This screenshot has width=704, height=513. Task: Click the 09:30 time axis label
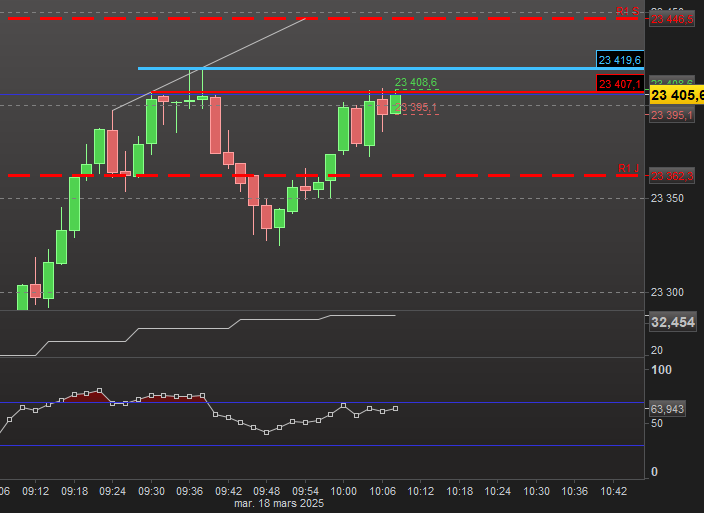tap(151, 491)
